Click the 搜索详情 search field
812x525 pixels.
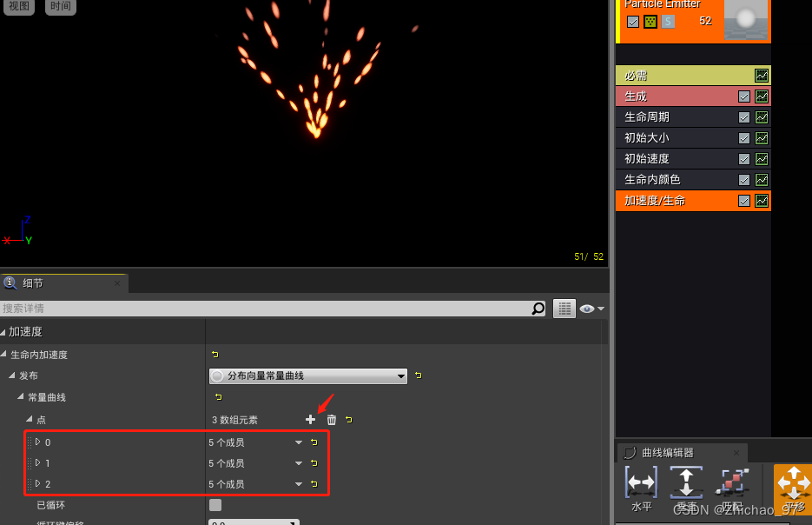point(265,309)
